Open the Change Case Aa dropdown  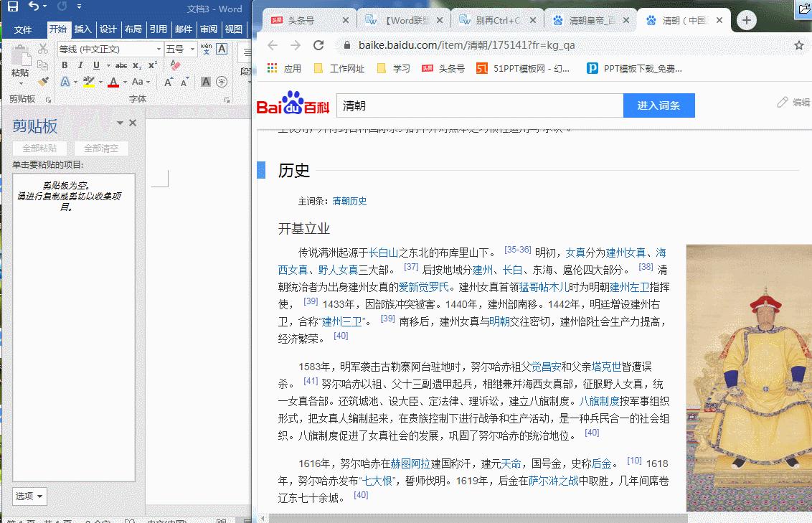[x=138, y=82]
